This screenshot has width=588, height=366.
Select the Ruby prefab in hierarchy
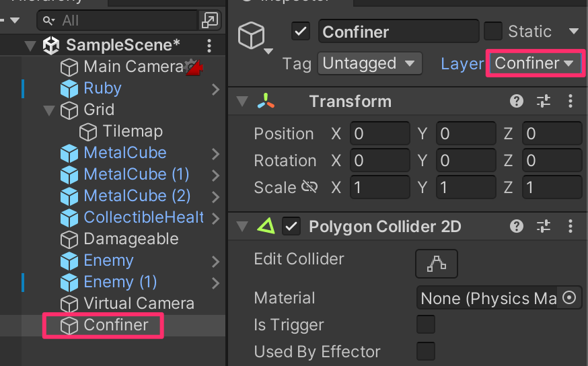pyautogui.click(x=102, y=88)
